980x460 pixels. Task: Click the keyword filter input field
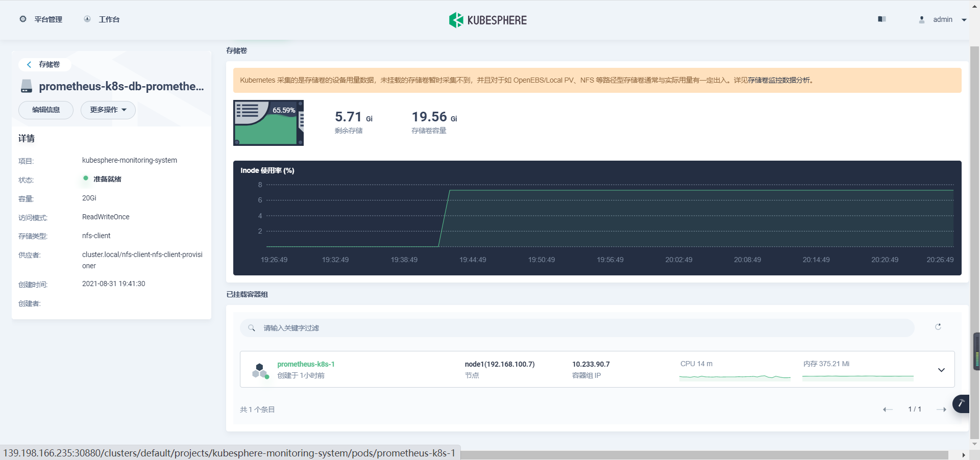[x=357, y=328]
